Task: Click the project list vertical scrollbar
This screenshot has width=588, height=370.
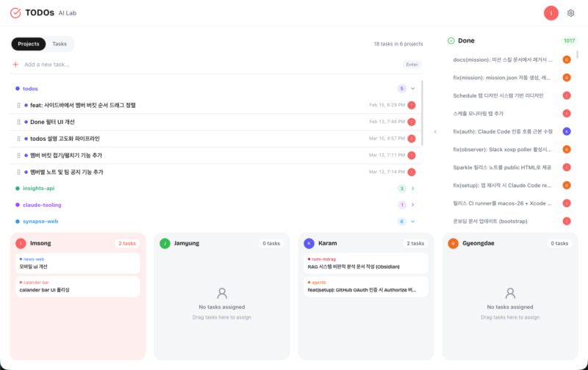Action: pos(422,114)
